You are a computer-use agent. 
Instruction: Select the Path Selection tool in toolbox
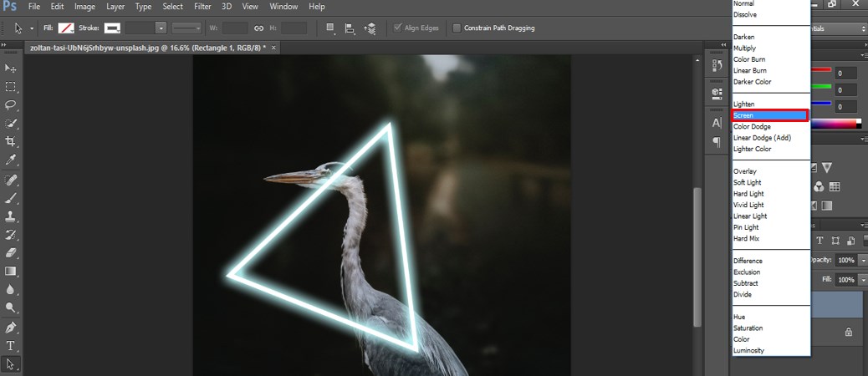click(10, 363)
